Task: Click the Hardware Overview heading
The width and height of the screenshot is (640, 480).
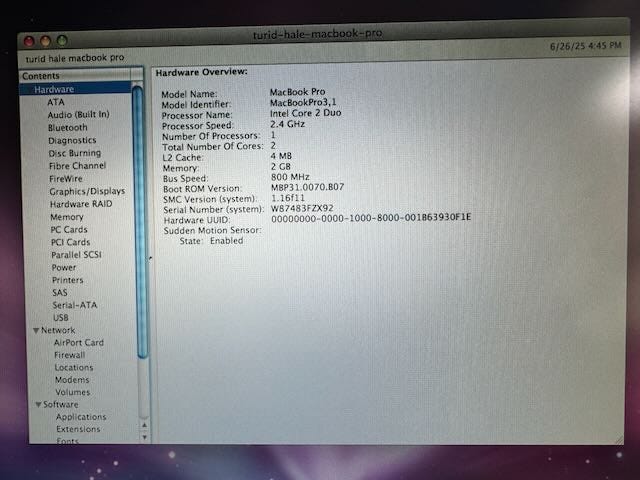Action: (201, 72)
